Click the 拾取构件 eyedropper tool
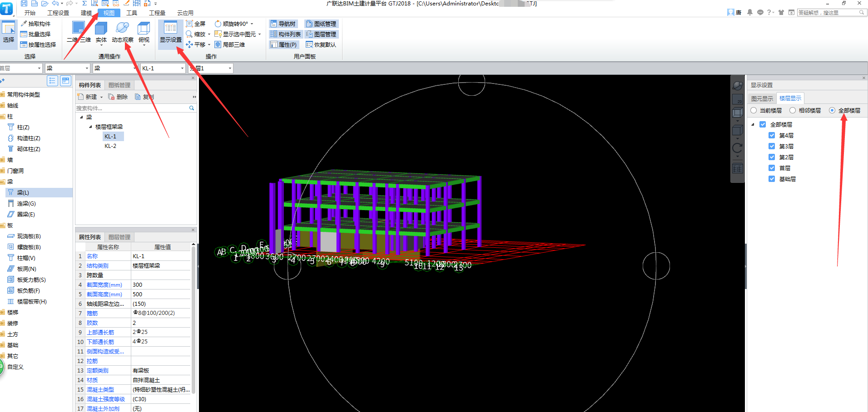The height and width of the screenshot is (412, 868). (x=35, y=24)
